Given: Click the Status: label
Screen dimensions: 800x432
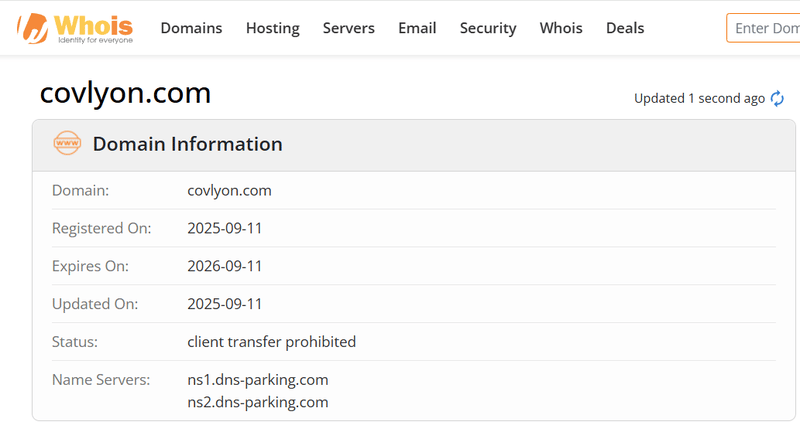Looking at the screenshot, I should coord(74,342).
